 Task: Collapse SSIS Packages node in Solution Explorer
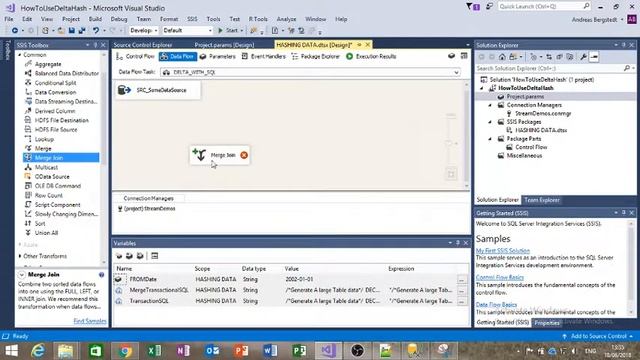(x=490, y=122)
